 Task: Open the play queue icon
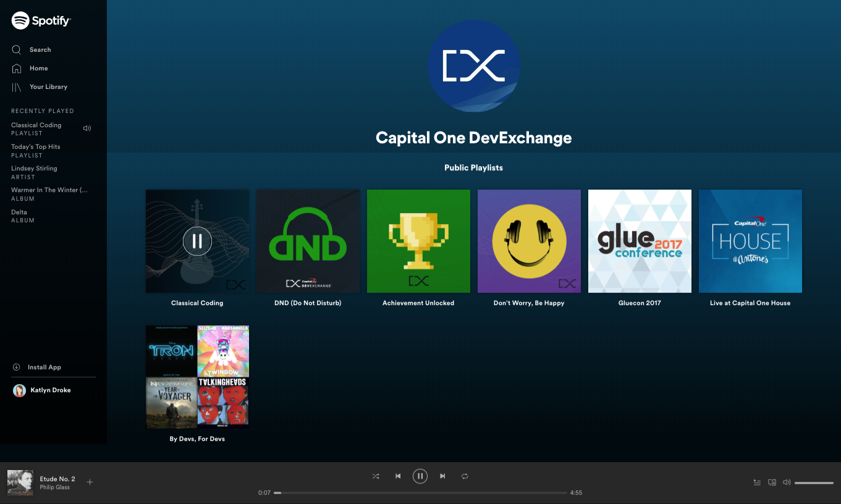tap(757, 482)
